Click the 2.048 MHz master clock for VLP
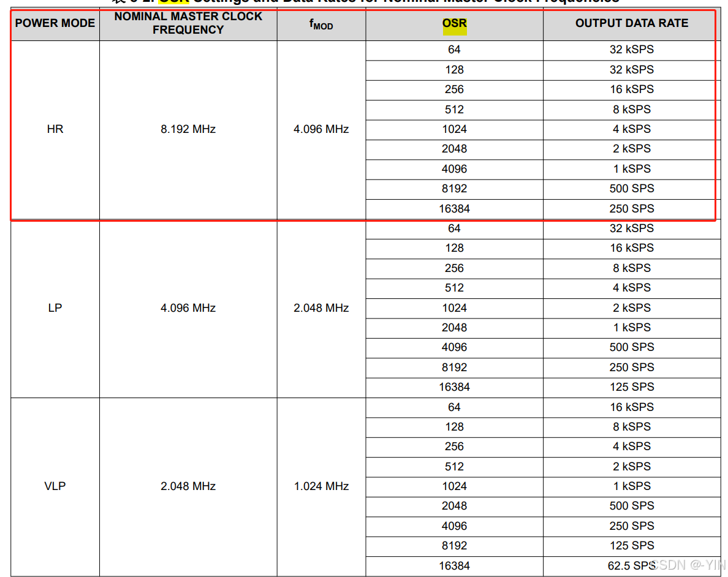Viewport: 728px width, 577px height. [188, 486]
